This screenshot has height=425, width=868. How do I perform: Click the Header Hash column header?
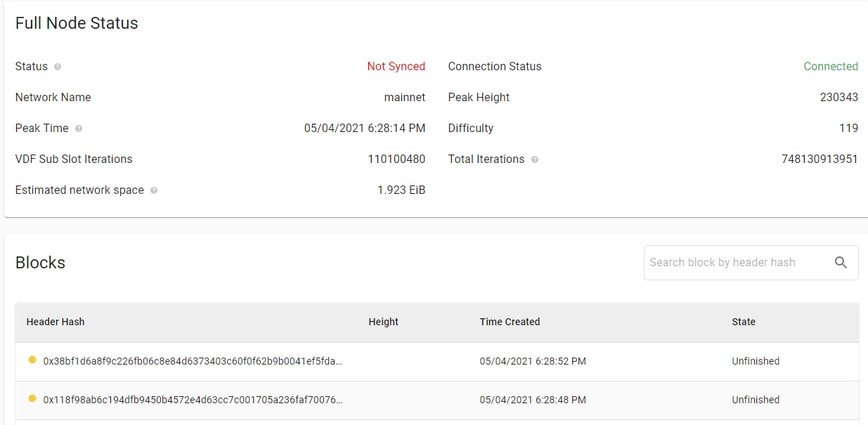click(56, 322)
